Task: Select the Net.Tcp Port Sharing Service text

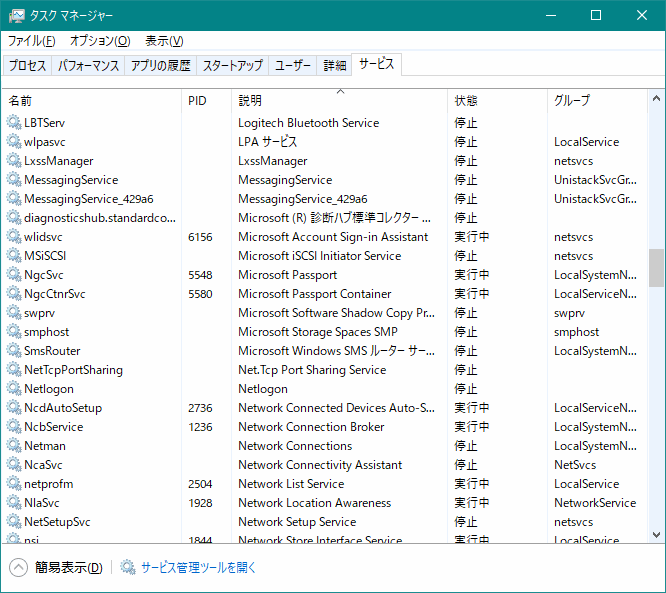Action: click(312, 370)
